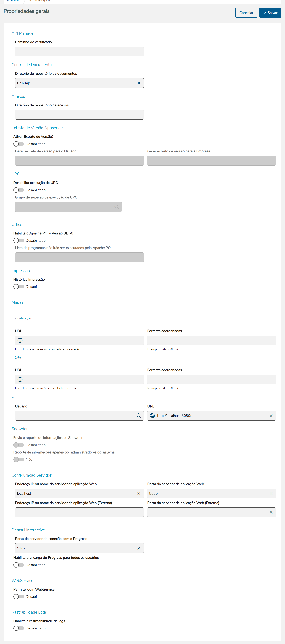Toggle Desabilita execução de UPC switch
The width and height of the screenshot is (285, 644).
click(x=19, y=190)
